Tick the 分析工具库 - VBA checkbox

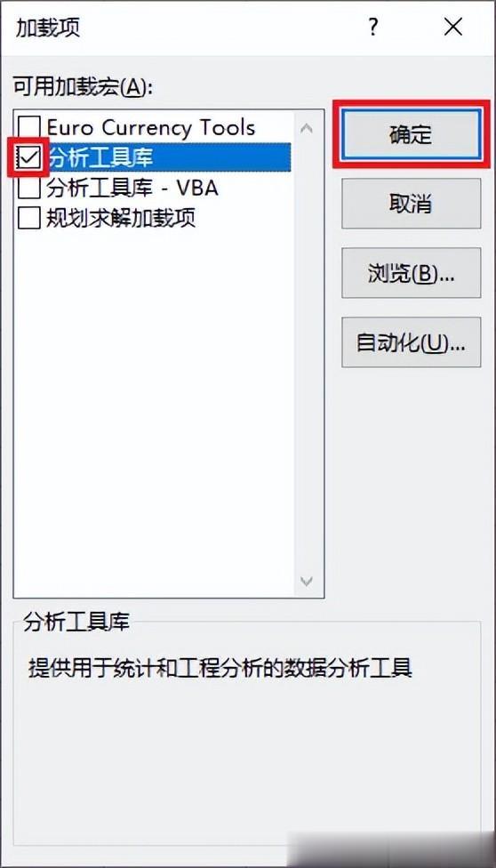click(29, 189)
